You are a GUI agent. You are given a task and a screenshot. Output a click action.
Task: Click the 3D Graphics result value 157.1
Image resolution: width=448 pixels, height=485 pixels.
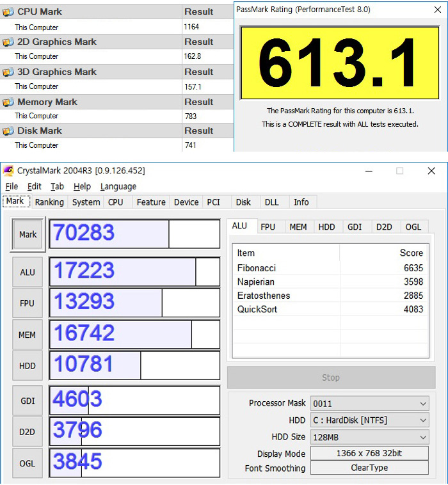tap(193, 87)
